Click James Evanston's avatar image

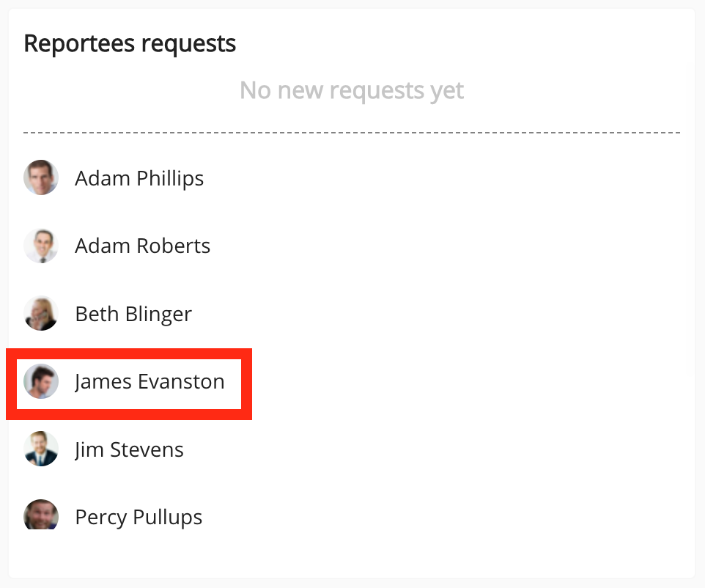point(41,382)
